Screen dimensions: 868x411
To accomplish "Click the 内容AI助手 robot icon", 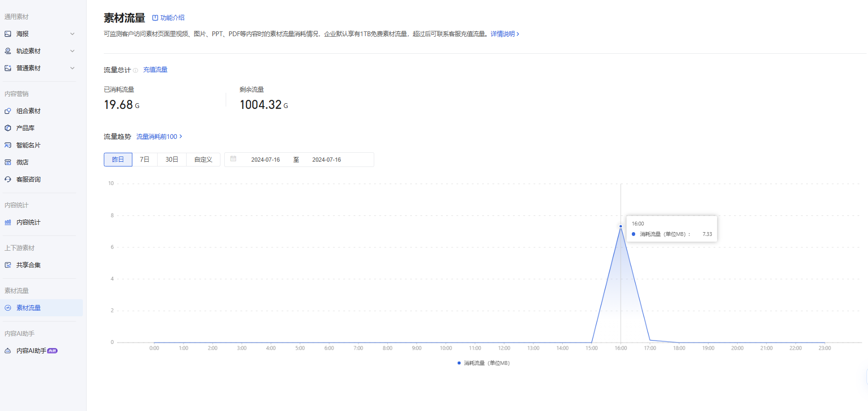I will coord(8,351).
